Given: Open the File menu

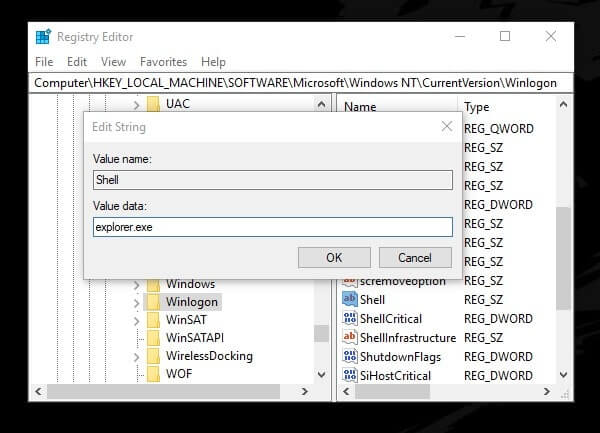Looking at the screenshot, I should pos(44,62).
